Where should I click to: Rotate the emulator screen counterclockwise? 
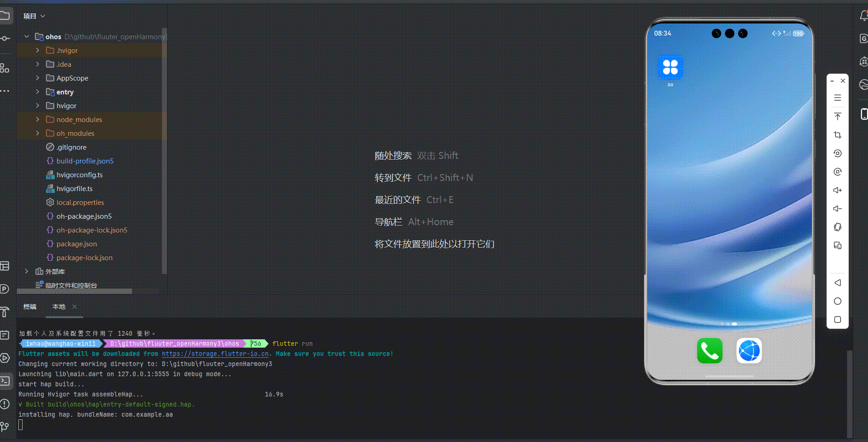pyautogui.click(x=837, y=153)
